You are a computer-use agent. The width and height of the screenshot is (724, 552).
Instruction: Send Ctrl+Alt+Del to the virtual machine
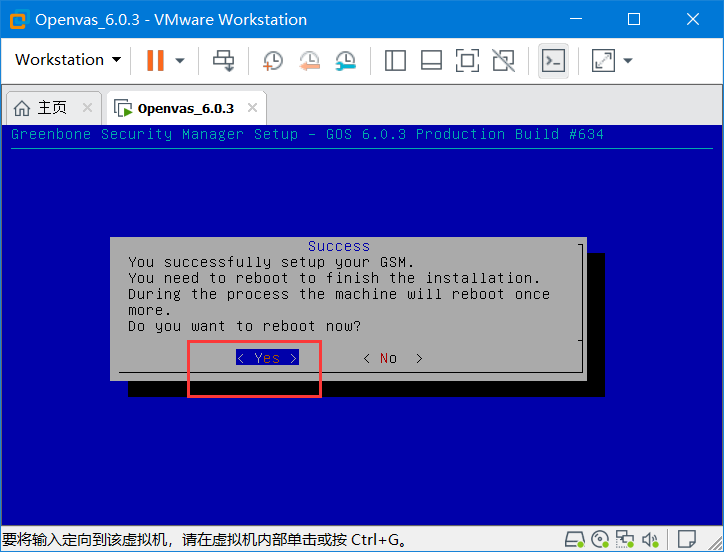click(223, 61)
